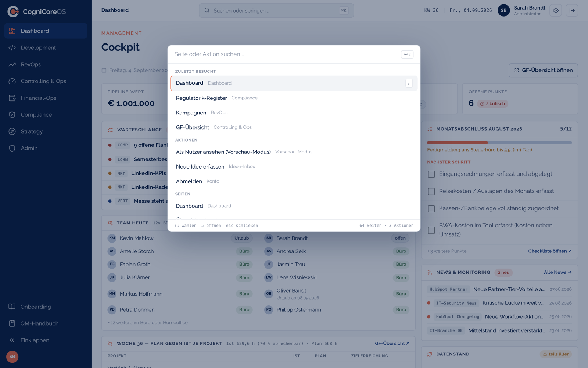Click 'Neue Partner-Tier-Vorteile a...' news row
The height and width of the screenshot is (368, 588).
pyautogui.click(x=499, y=289)
